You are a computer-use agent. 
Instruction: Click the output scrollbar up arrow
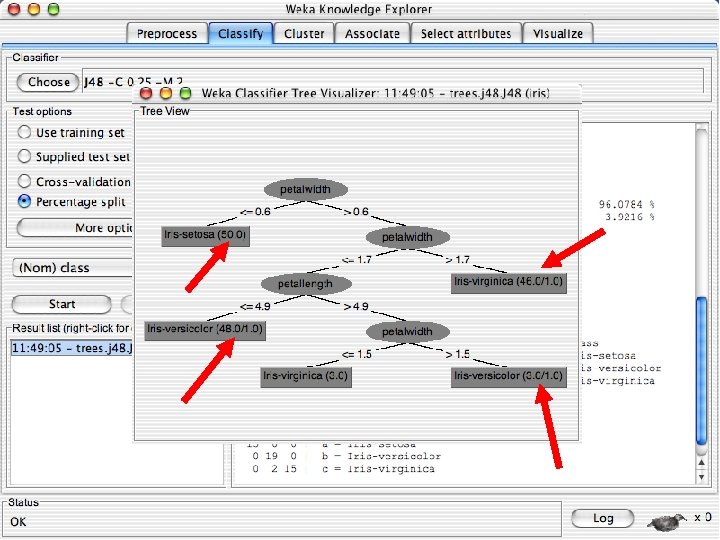[701, 462]
